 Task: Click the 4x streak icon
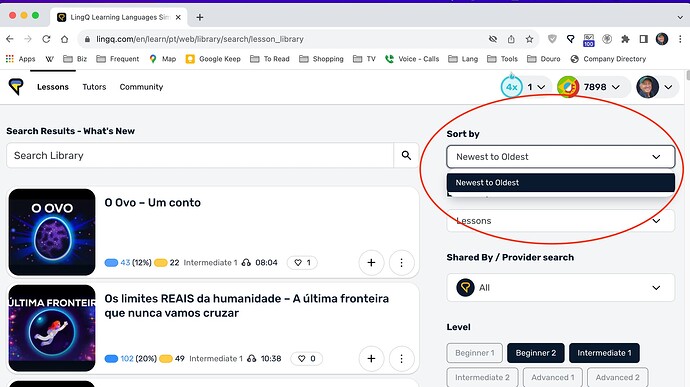point(511,87)
